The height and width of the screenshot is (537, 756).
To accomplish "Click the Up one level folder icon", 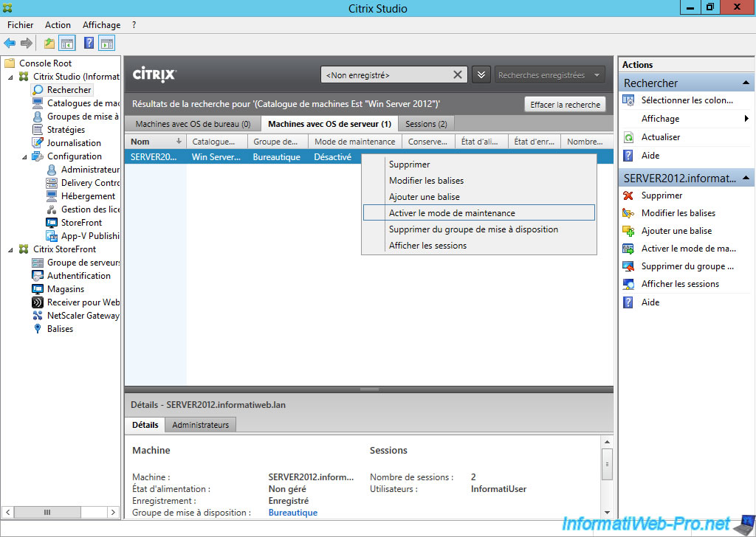I will click(49, 44).
